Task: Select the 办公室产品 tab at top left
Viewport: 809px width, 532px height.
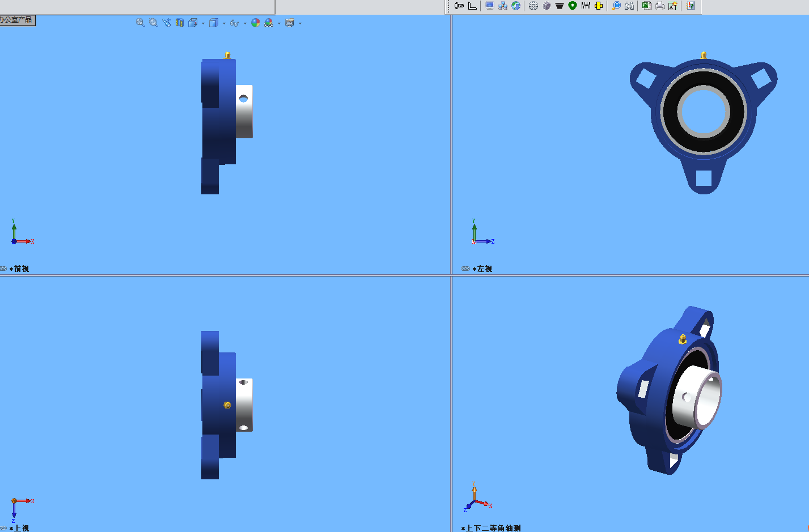Action: click(x=17, y=20)
